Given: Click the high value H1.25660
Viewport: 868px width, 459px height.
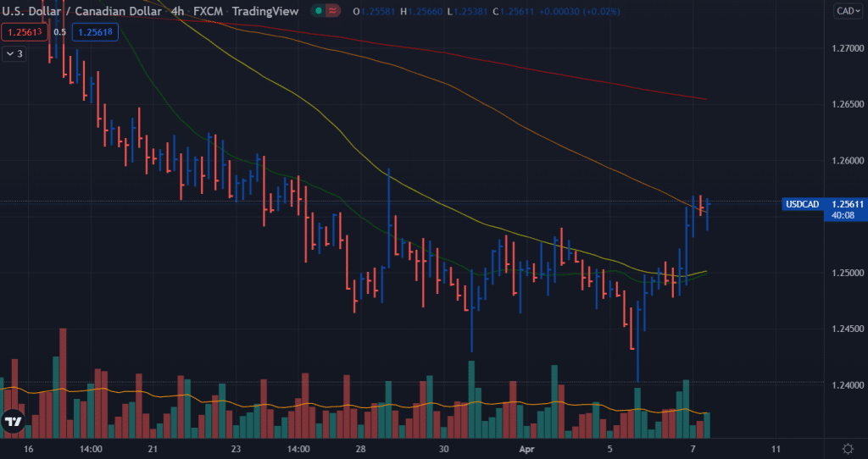Looking at the screenshot, I should point(422,11).
